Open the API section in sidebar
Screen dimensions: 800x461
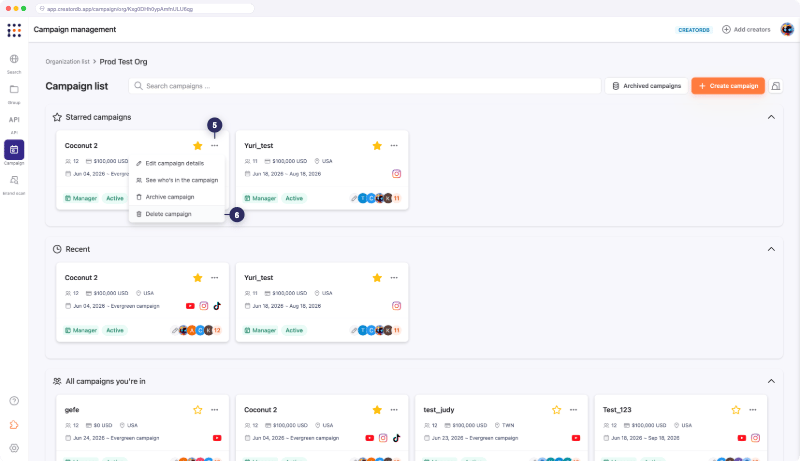pyautogui.click(x=14, y=120)
